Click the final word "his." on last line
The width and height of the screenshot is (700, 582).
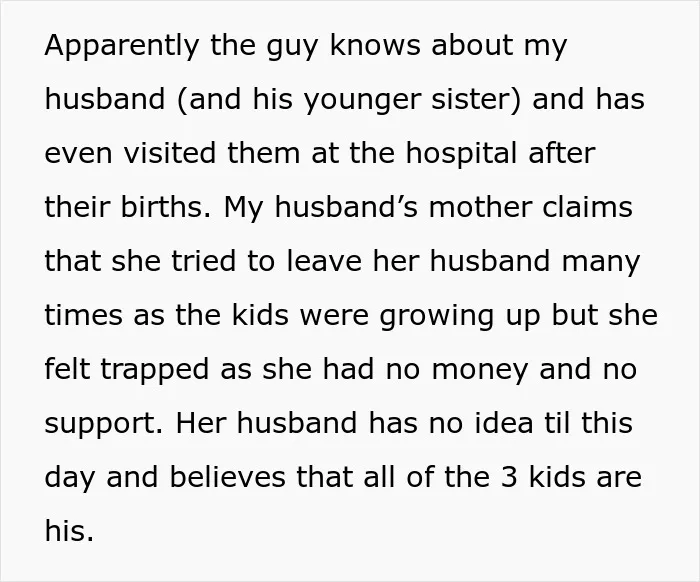69,531
